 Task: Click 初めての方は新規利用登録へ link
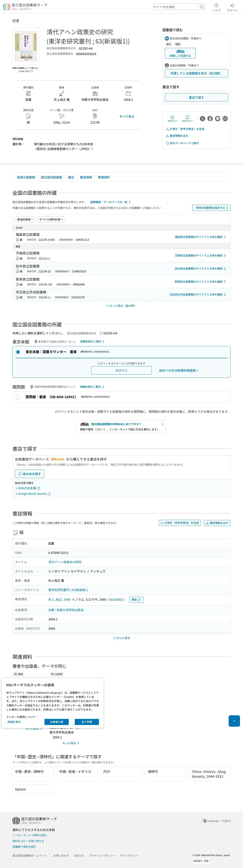coord(179,370)
